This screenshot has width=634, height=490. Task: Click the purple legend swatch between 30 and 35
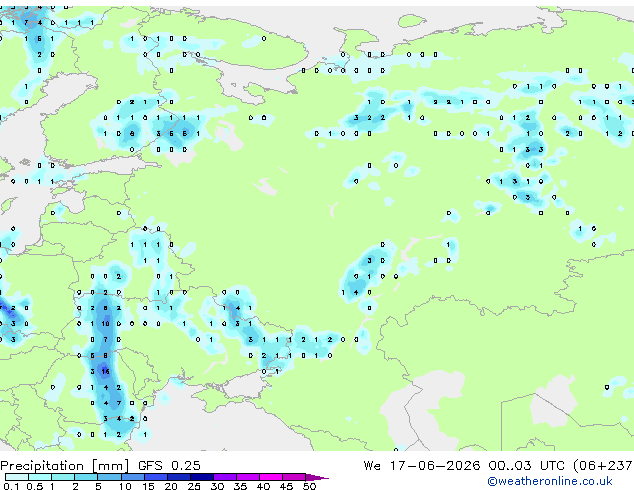point(224,477)
